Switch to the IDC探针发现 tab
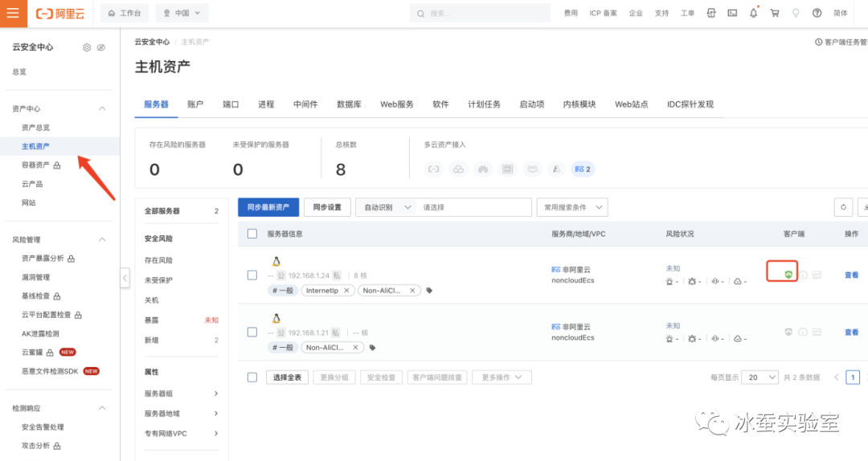Screen dimensions: 868x461 point(690,104)
